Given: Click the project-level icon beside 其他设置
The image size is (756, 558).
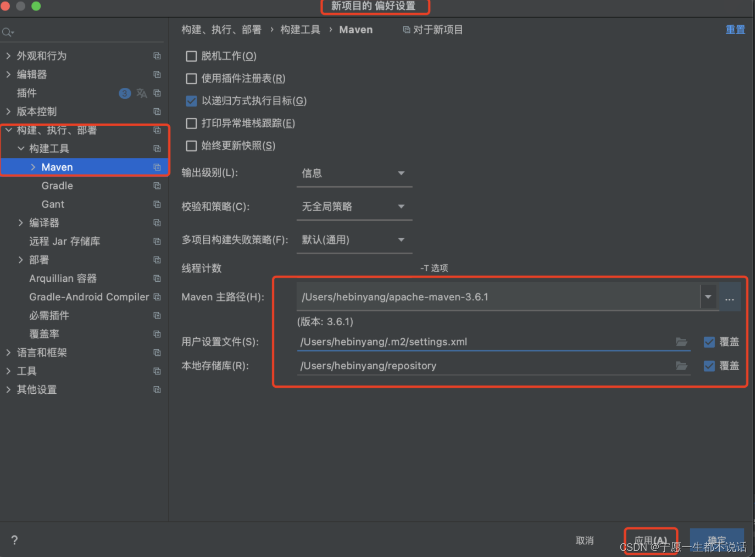Looking at the screenshot, I should [157, 390].
